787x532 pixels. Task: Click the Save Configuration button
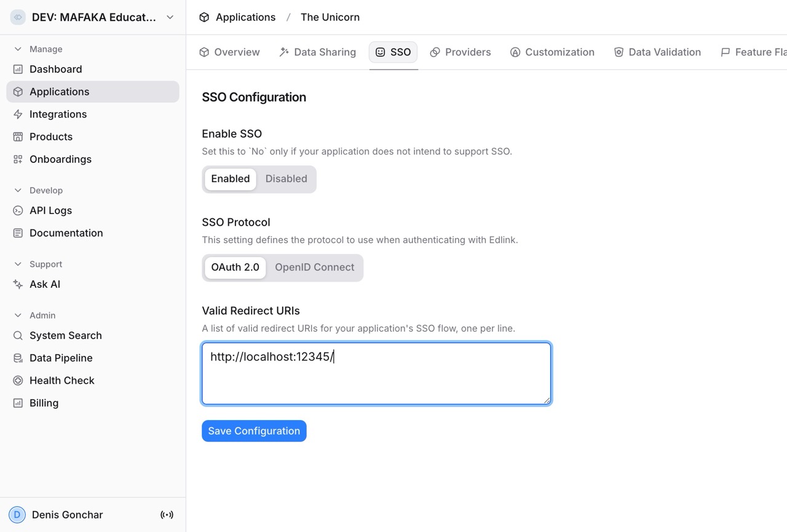pyautogui.click(x=254, y=431)
